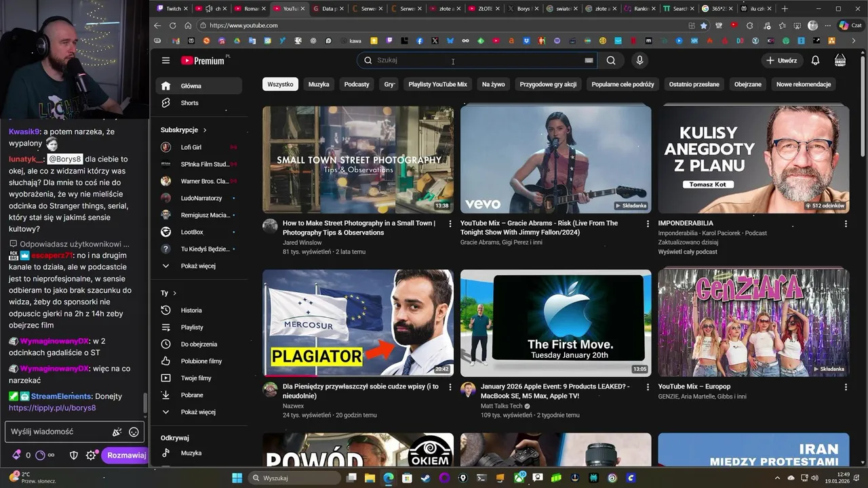Select Popularne cele podróży chip

point(623,85)
